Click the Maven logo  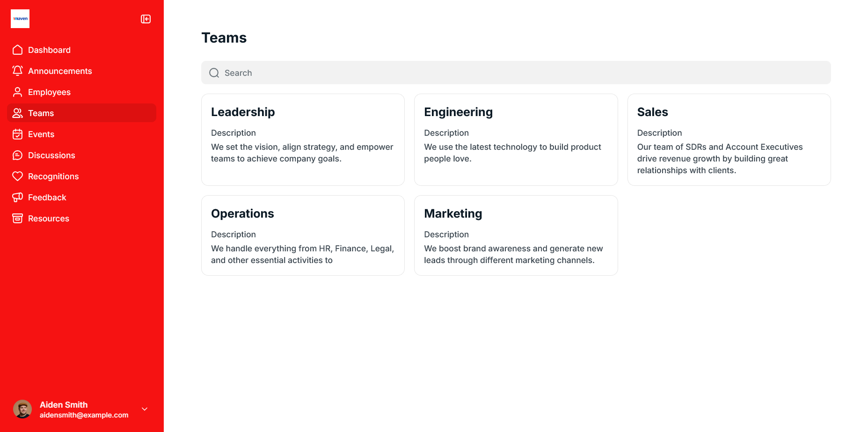[x=20, y=19]
